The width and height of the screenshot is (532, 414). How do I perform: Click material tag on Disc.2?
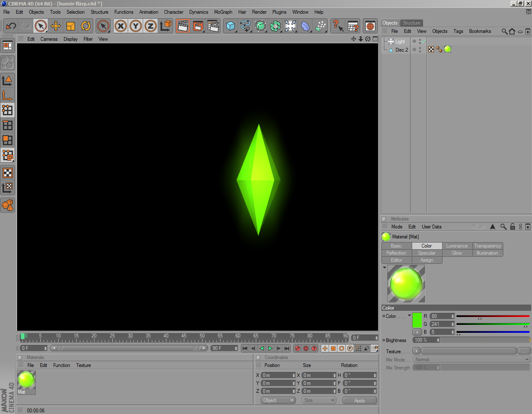(x=448, y=49)
